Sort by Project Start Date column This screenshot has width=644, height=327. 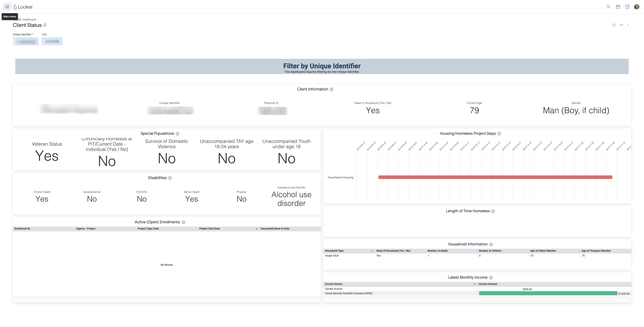(x=210, y=228)
